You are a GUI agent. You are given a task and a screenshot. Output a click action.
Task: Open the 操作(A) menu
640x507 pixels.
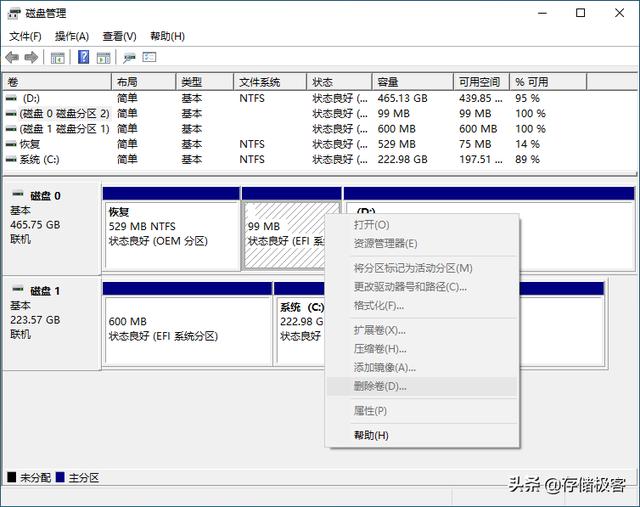point(72,36)
